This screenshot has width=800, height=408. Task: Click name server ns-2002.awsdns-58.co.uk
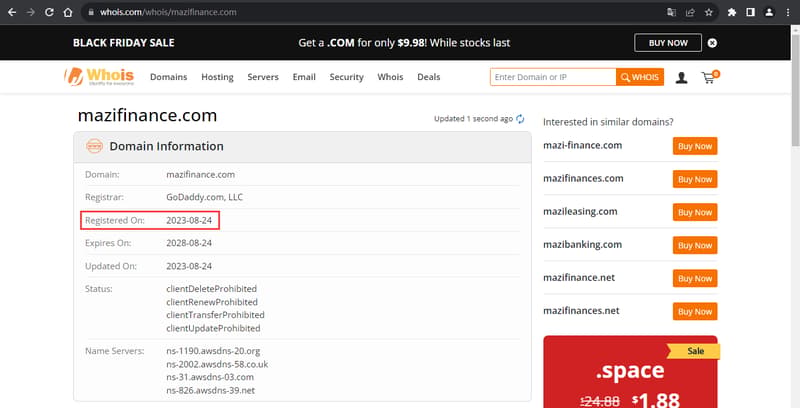(217, 364)
